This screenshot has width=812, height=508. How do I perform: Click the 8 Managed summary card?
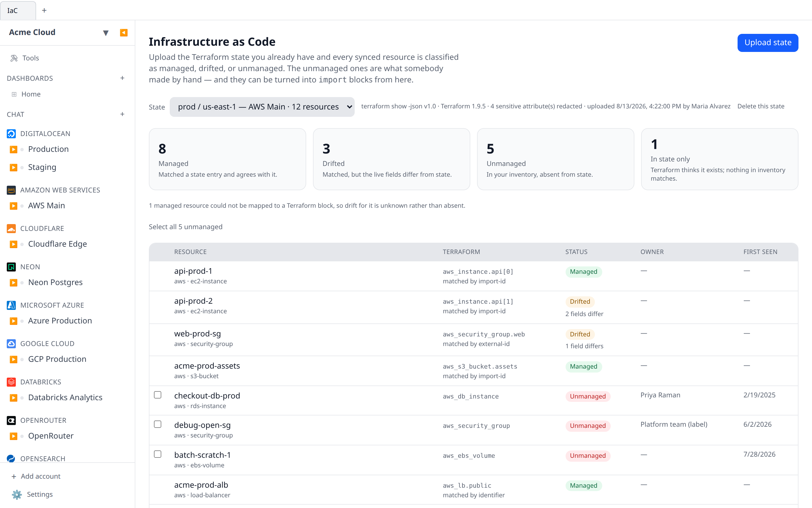228,159
